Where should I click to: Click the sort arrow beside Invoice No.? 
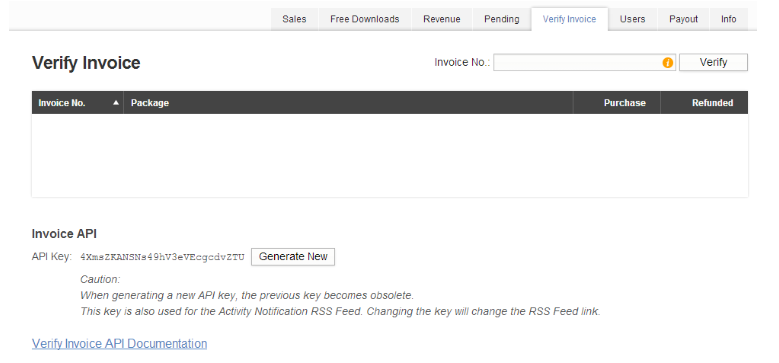point(116,103)
